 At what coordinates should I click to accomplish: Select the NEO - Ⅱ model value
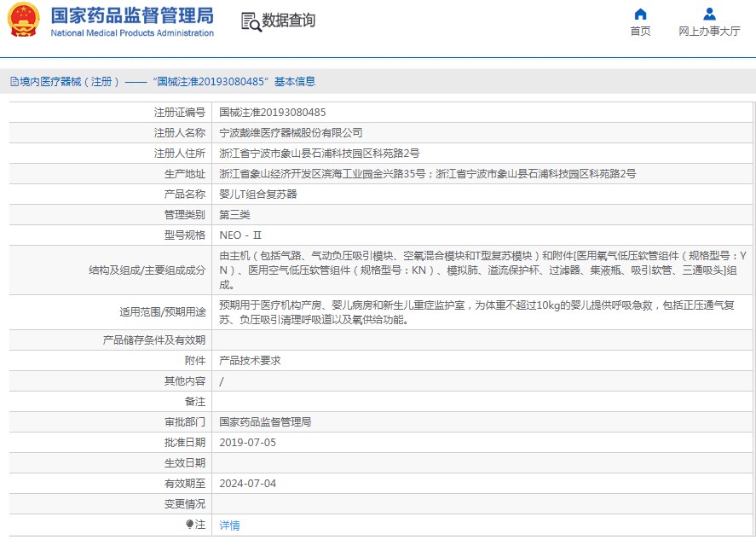coord(240,235)
